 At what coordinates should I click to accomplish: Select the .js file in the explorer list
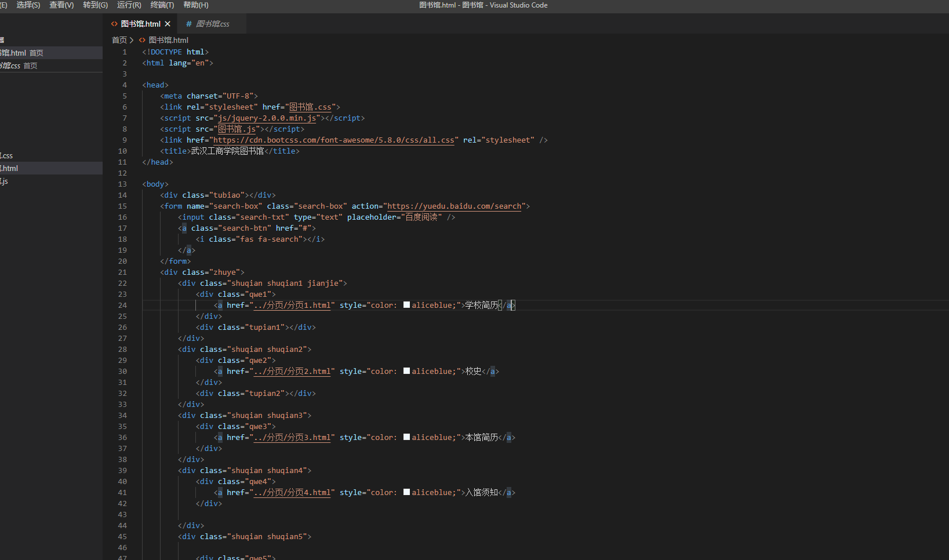click(x=51, y=181)
